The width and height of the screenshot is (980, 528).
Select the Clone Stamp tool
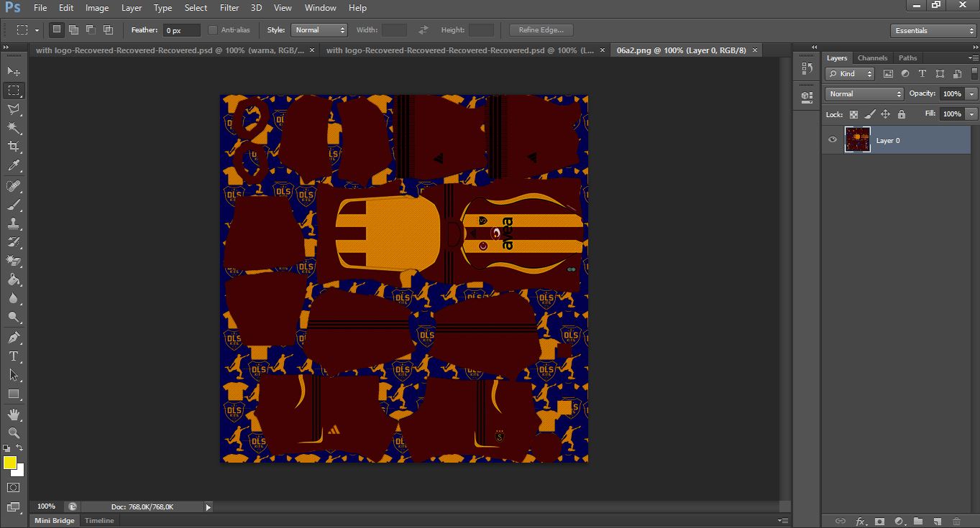click(14, 223)
